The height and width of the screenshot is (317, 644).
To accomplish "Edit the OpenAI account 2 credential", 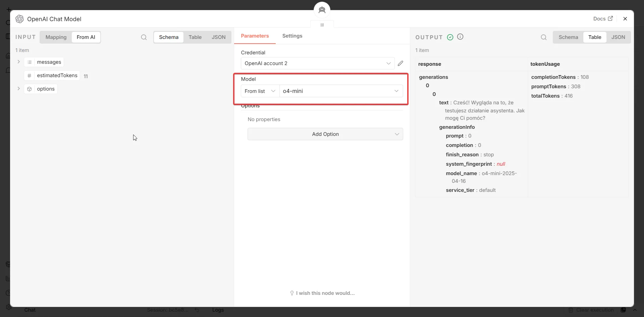I will 400,63.
